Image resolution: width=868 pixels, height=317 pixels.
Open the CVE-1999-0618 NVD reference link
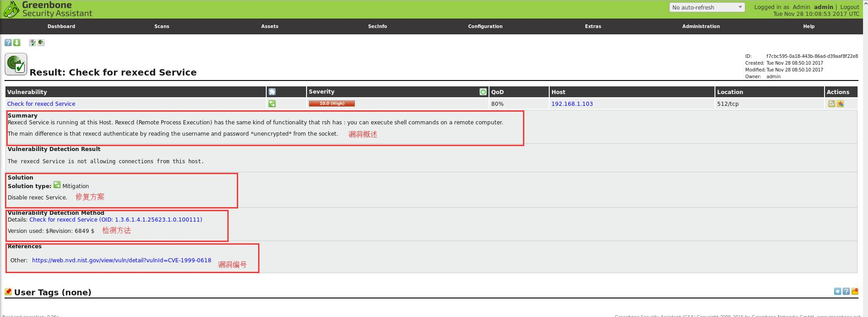pos(121,260)
